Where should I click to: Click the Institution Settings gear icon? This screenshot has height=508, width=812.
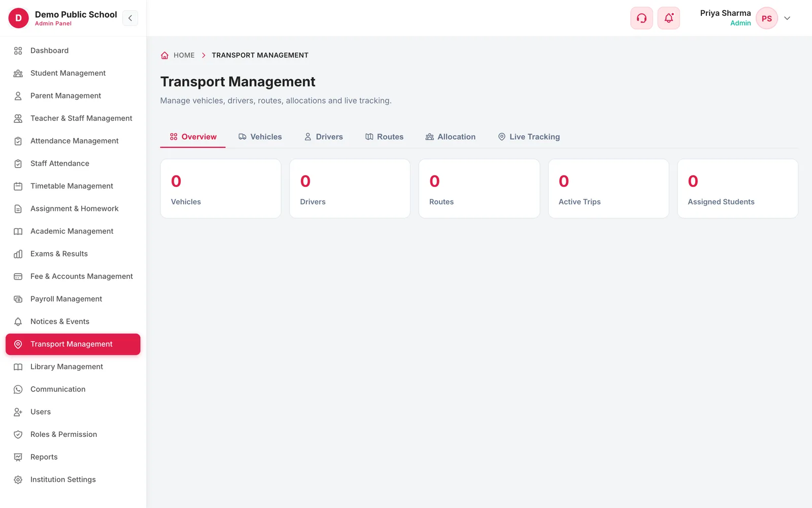(x=18, y=480)
